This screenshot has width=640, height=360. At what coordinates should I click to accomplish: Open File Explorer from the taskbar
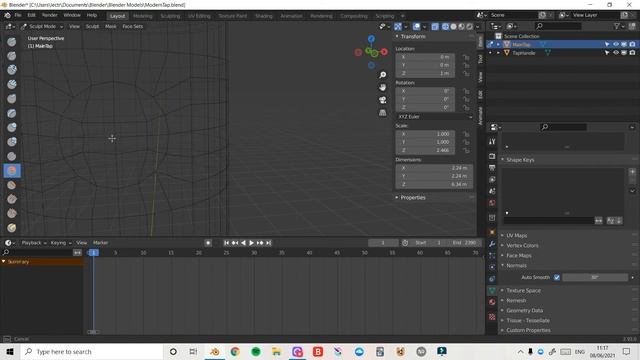point(276,351)
